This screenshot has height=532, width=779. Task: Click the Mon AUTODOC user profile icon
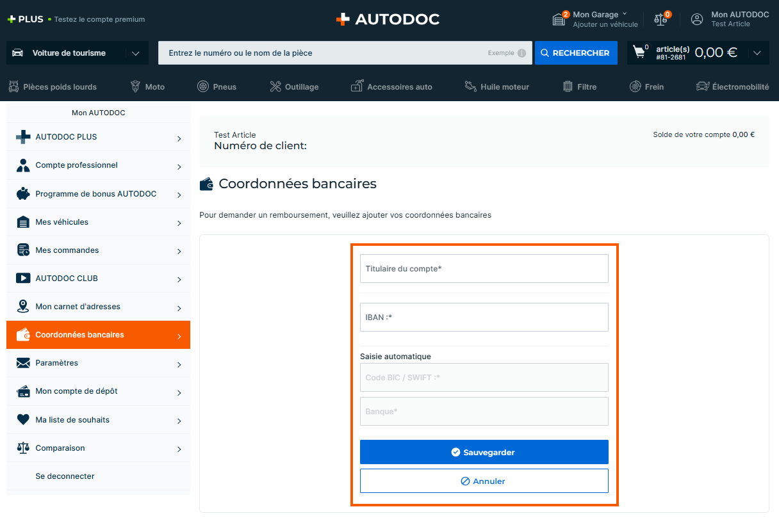pyautogui.click(x=697, y=19)
